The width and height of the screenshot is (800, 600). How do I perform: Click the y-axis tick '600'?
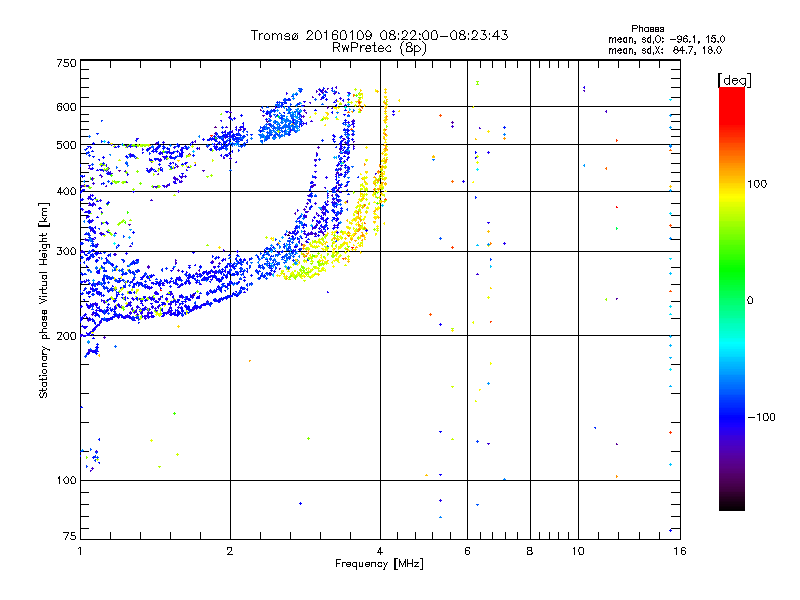(x=66, y=107)
